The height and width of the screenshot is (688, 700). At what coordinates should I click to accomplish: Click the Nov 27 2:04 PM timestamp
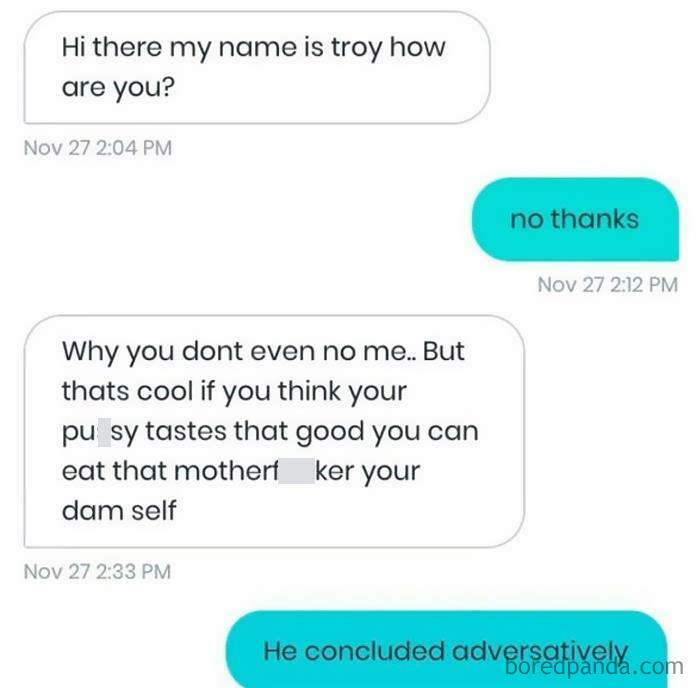(x=98, y=148)
